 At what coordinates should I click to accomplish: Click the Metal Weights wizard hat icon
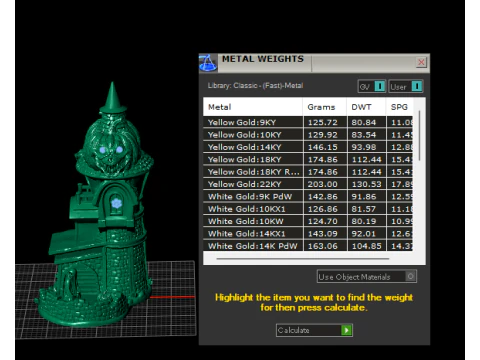pyautogui.click(x=208, y=63)
